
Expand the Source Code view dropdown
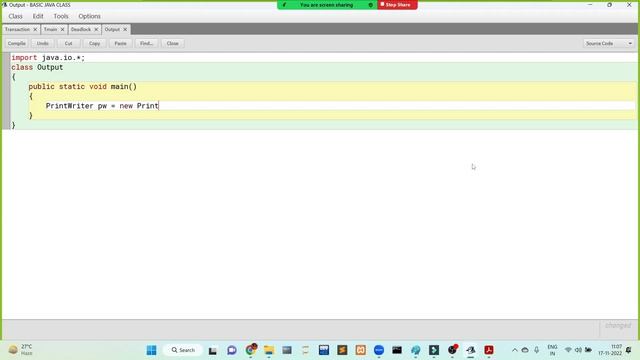point(609,43)
